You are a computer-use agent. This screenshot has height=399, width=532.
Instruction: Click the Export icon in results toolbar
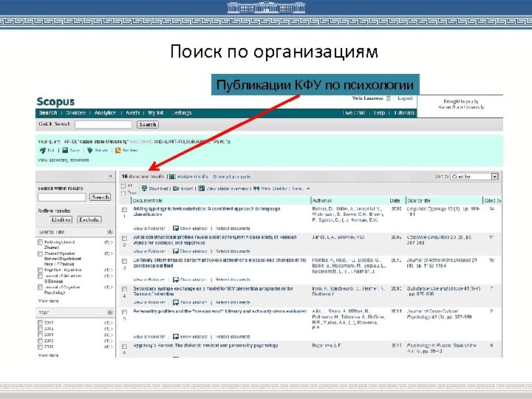[176, 188]
